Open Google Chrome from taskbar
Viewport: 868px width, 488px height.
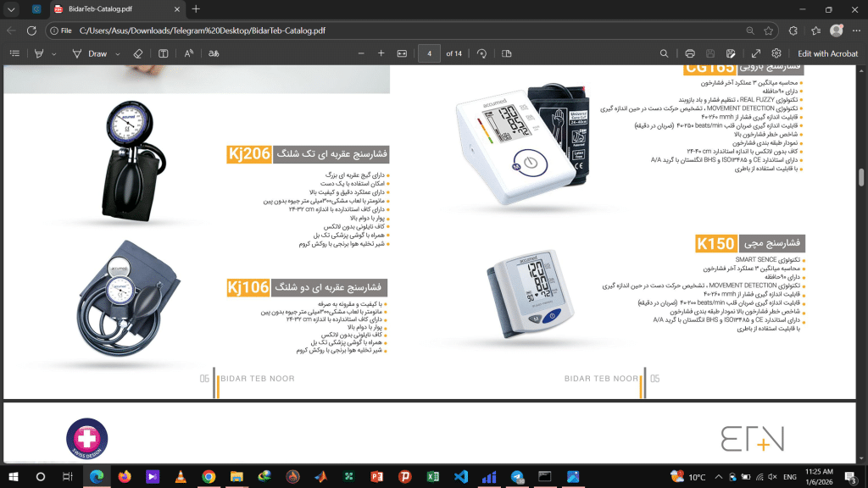(x=209, y=476)
